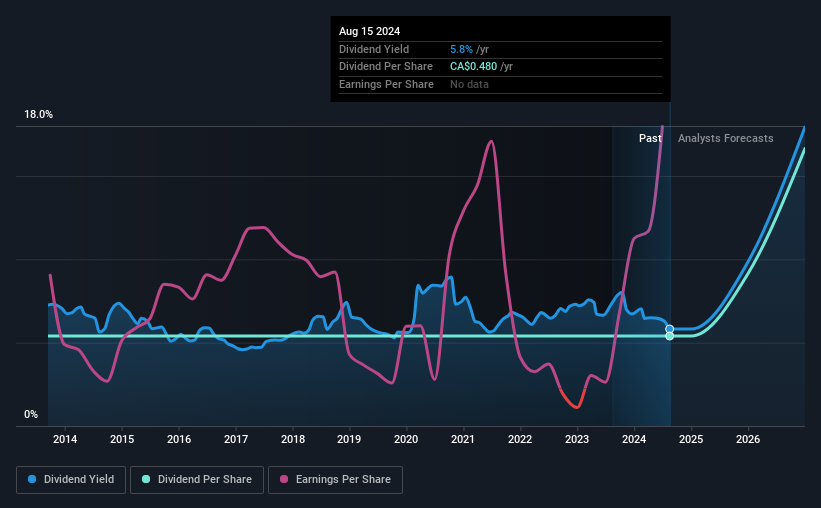This screenshot has height=508, width=821.
Task: Select the 2014 label on the timeline axis
Action: pos(65,439)
